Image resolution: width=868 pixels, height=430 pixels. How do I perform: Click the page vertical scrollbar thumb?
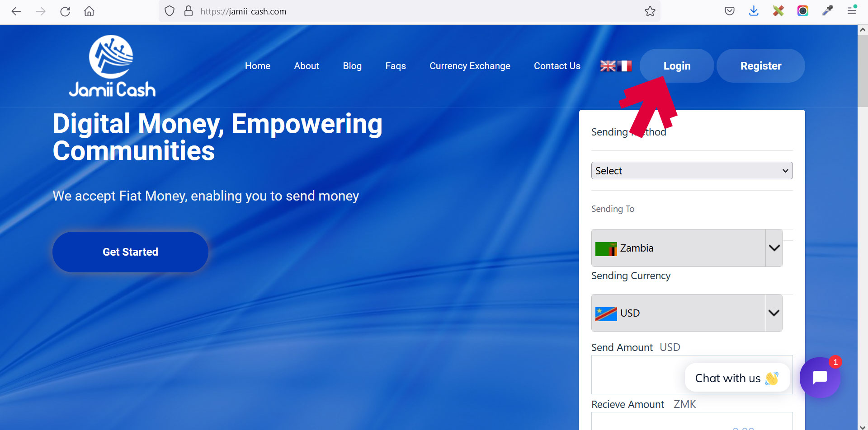click(863, 71)
